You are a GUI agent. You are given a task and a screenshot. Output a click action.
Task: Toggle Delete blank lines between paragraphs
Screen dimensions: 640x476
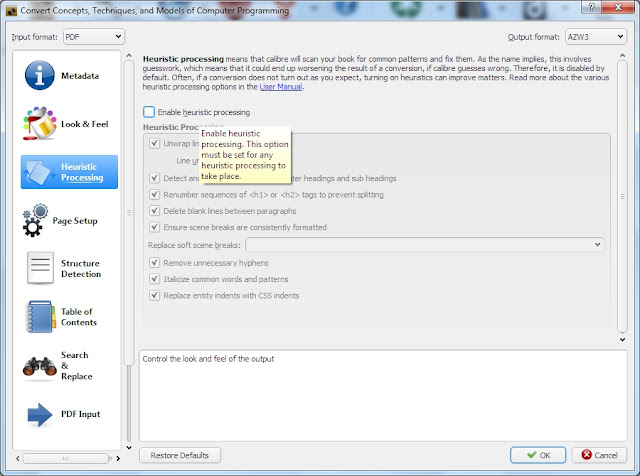point(154,211)
